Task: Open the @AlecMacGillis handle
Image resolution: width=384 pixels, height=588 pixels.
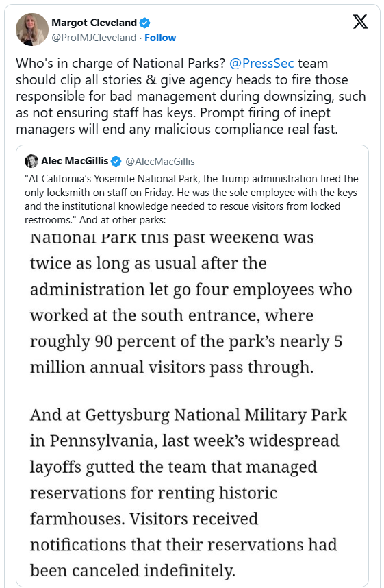Action: coord(160,161)
